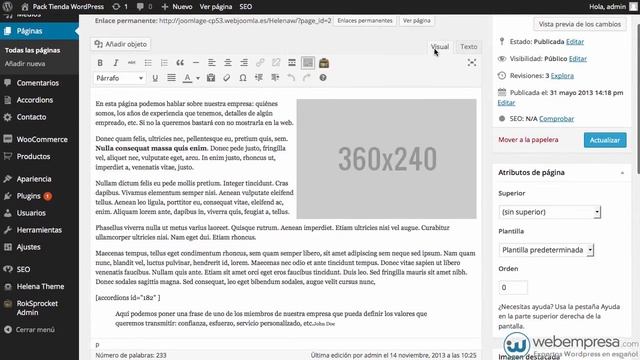
Task: Paste as plain text
Action: 211,78
